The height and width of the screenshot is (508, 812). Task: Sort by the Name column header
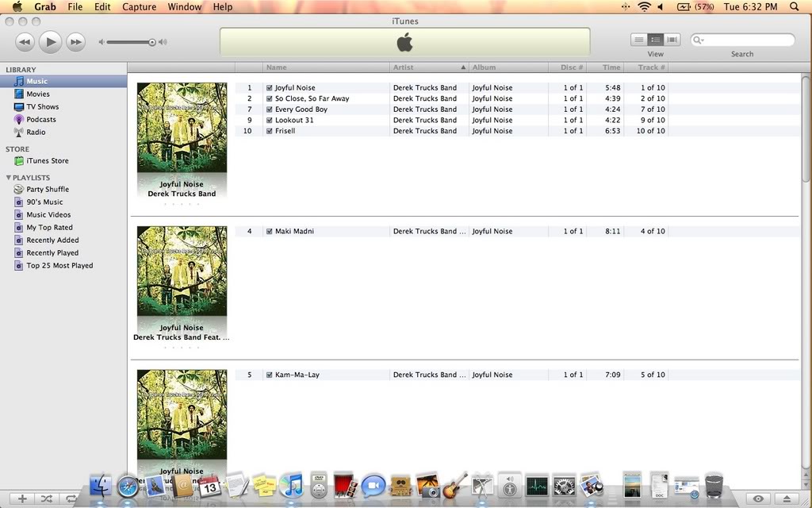click(326, 67)
